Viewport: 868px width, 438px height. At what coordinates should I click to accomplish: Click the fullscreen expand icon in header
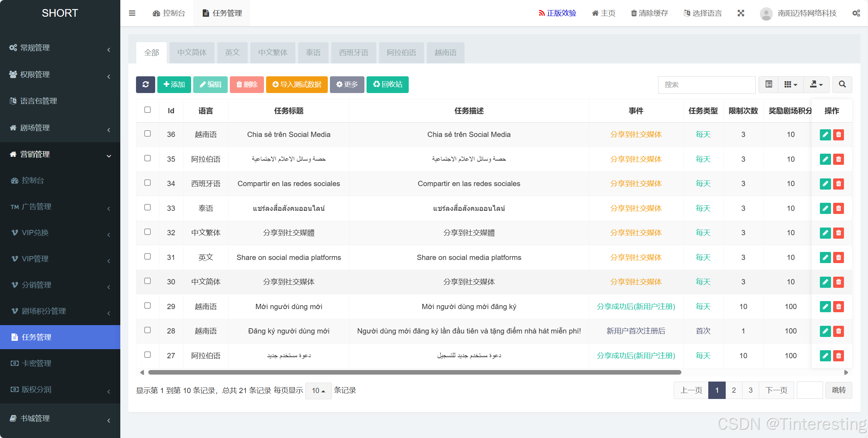[x=741, y=13]
